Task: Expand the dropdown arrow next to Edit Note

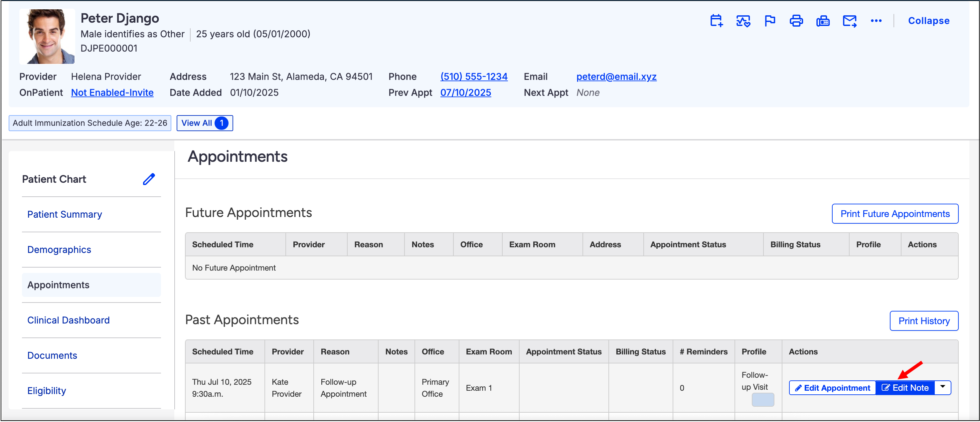Action: [942, 387]
